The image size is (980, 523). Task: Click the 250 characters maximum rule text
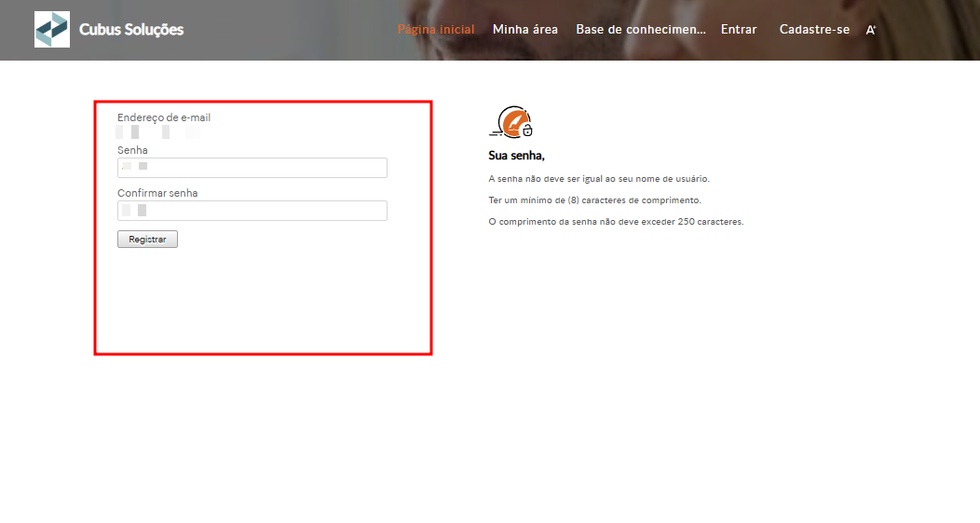(616, 222)
